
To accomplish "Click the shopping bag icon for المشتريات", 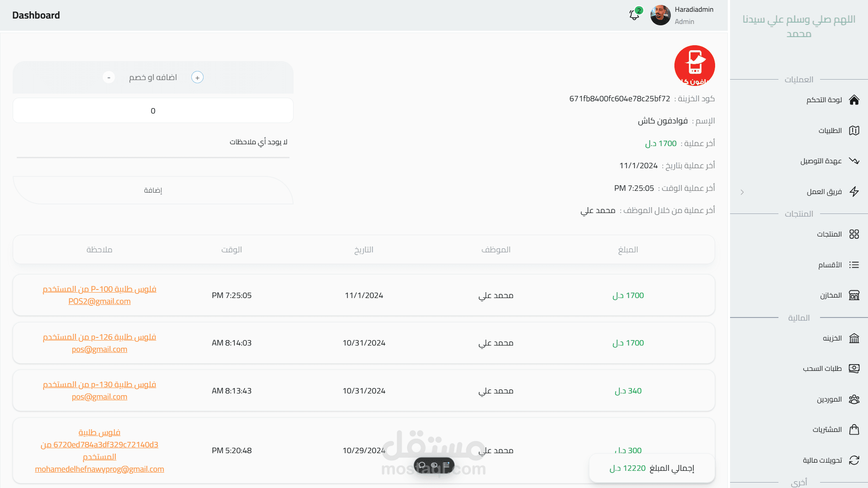I will click(854, 430).
